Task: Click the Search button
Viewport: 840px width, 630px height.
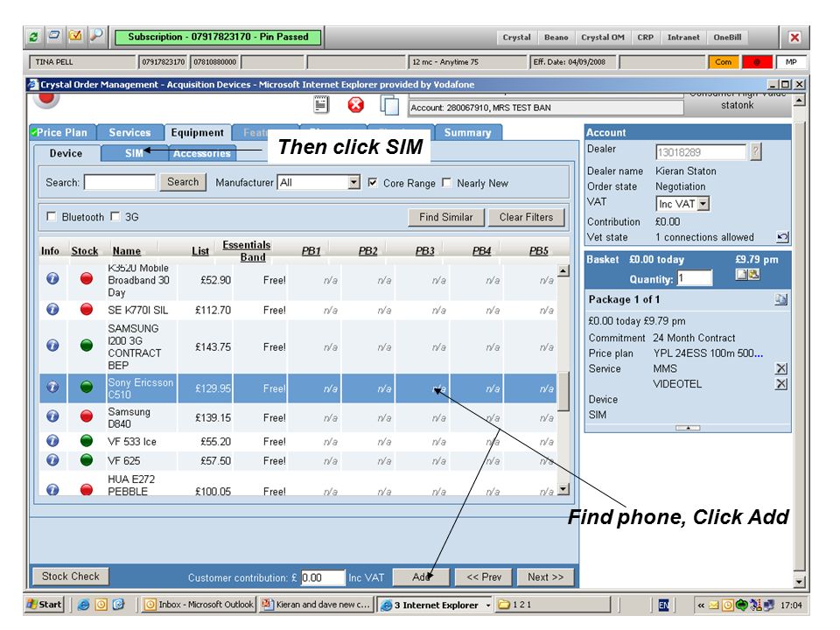Action: 183,182
